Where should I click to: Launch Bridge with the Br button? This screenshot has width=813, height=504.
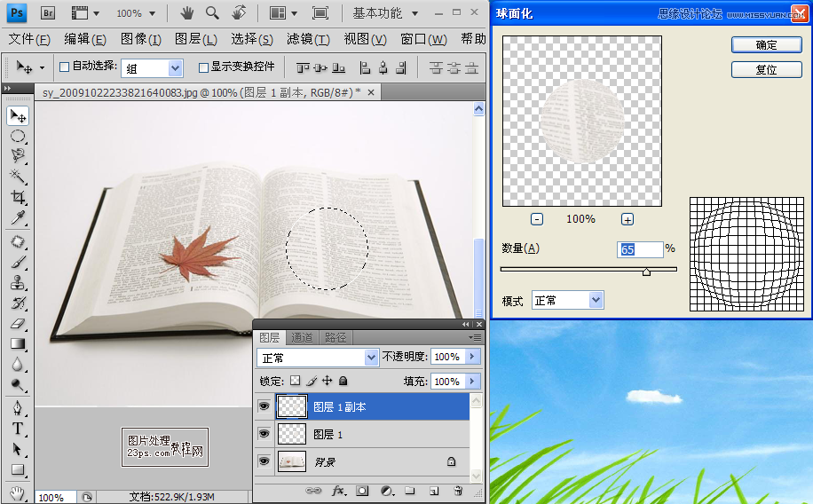48,13
